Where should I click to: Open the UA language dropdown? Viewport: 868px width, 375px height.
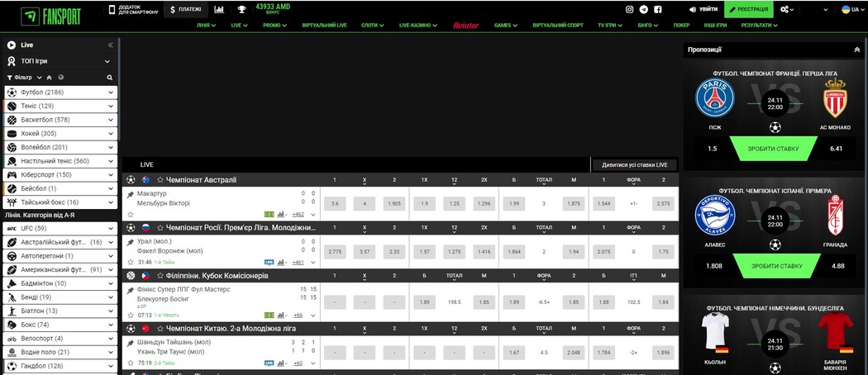pyautogui.click(x=850, y=9)
